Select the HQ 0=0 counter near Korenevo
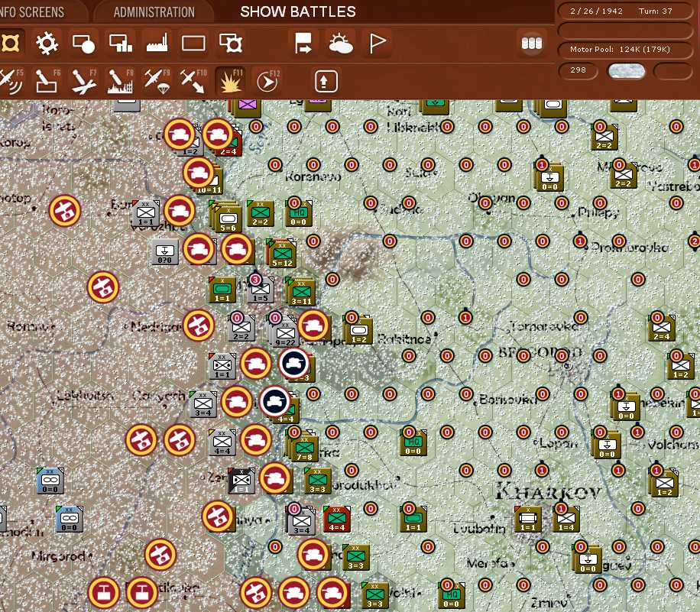Image resolution: width=700 pixels, height=612 pixels. click(299, 214)
